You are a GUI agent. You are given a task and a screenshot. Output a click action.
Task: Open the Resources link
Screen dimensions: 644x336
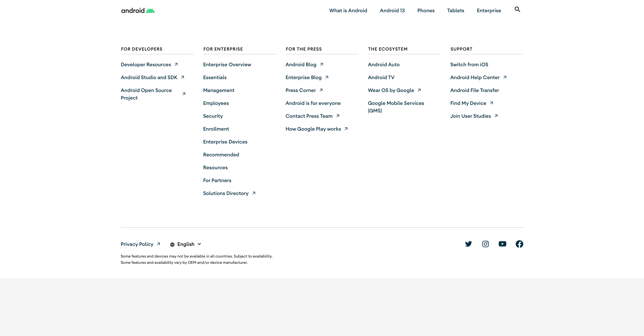[215, 168]
